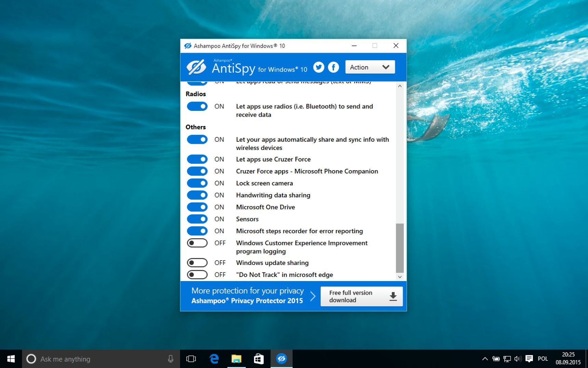The height and width of the screenshot is (368, 588).
Task: Minimize the AntiSpy window
Action: (x=354, y=46)
